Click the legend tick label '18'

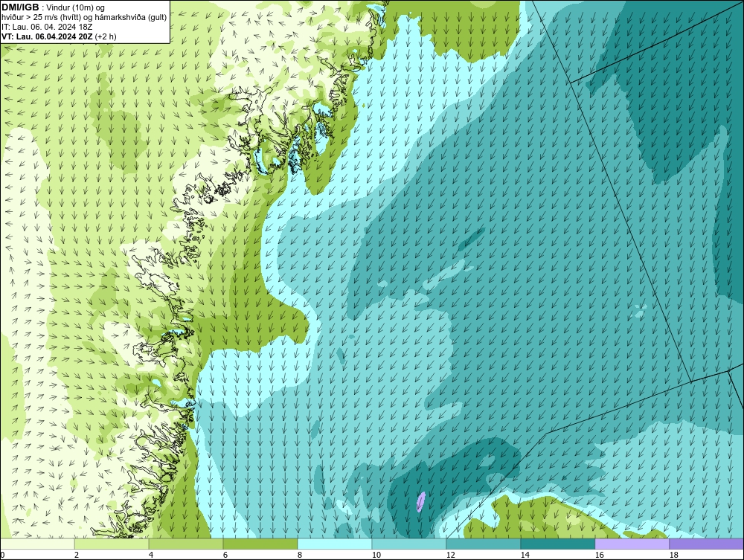coord(674,555)
